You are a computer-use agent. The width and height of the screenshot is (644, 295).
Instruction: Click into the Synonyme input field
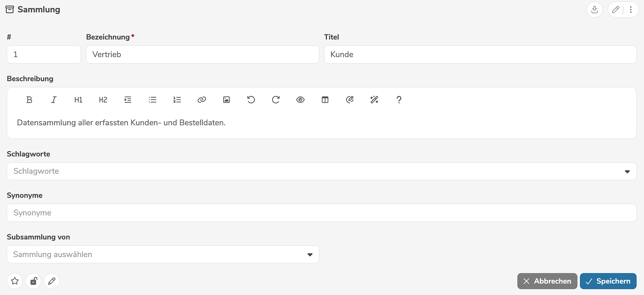coord(321,213)
